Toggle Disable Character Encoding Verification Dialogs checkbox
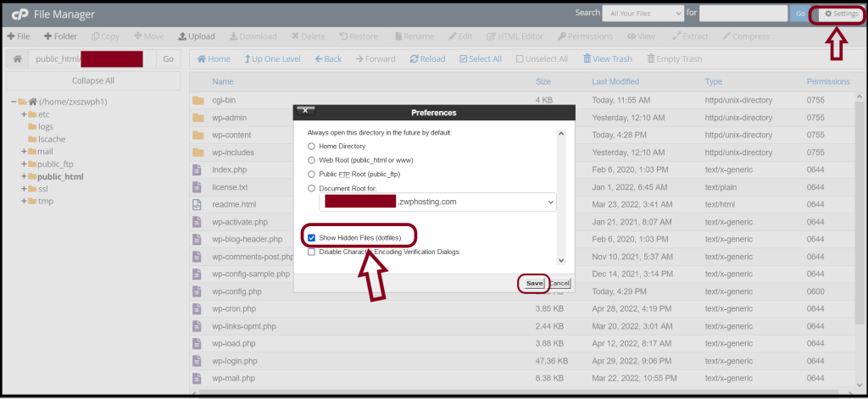Screen dimensions: 868x399 click(x=312, y=252)
